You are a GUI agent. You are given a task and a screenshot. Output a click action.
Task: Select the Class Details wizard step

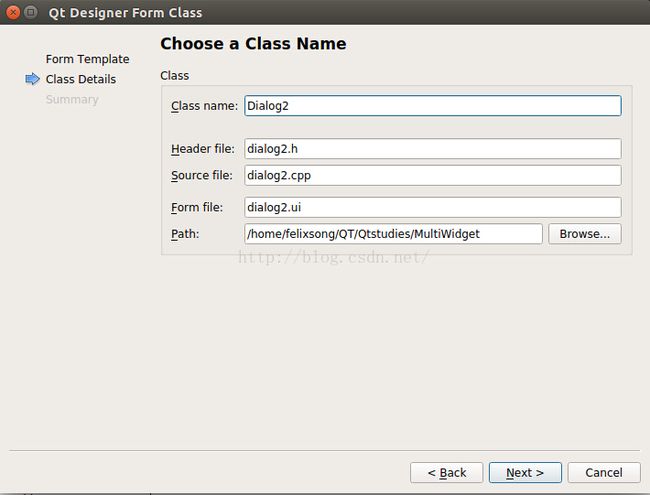click(81, 79)
